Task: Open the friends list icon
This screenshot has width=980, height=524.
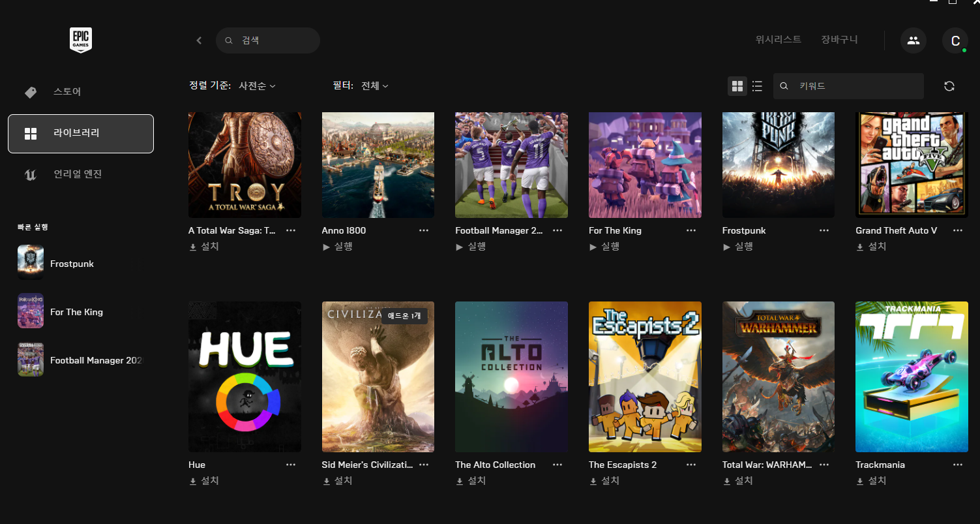Action: [913, 40]
